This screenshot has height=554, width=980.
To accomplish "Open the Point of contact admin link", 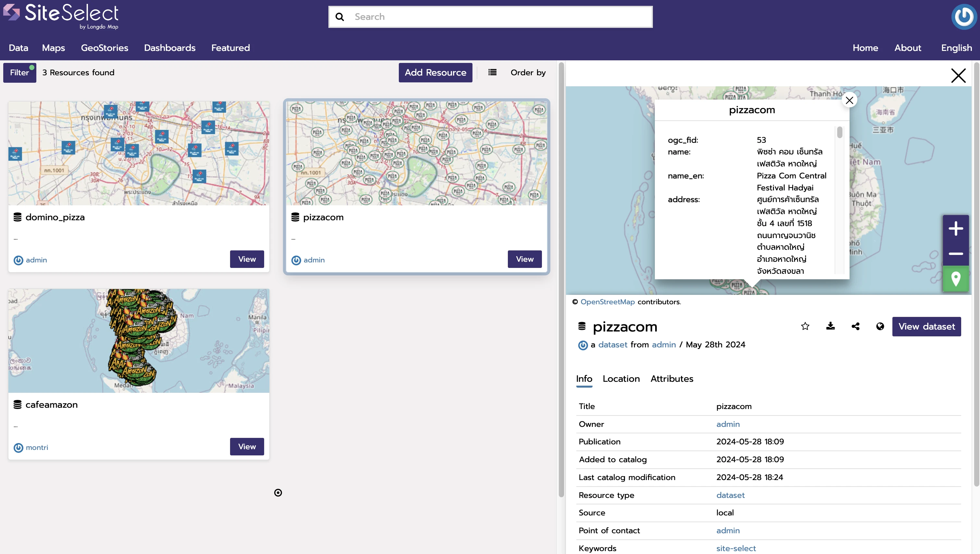I will tap(728, 530).
